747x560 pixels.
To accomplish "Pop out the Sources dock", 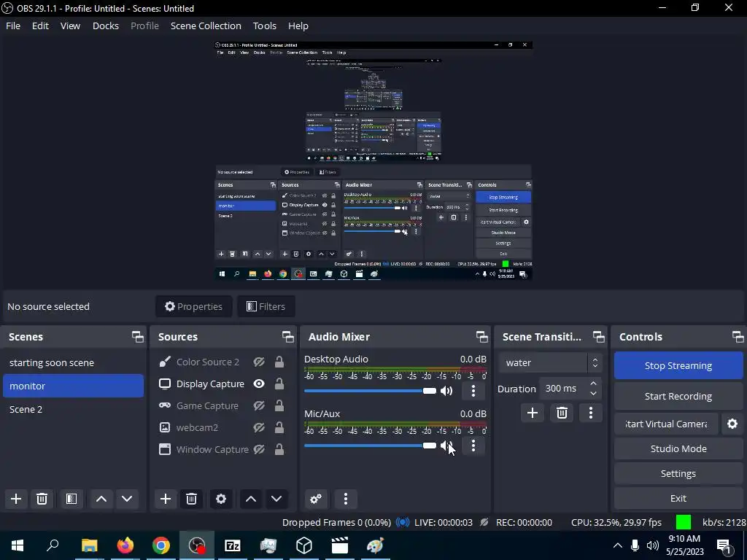I will pyautogui.click(x=287, y=337).
